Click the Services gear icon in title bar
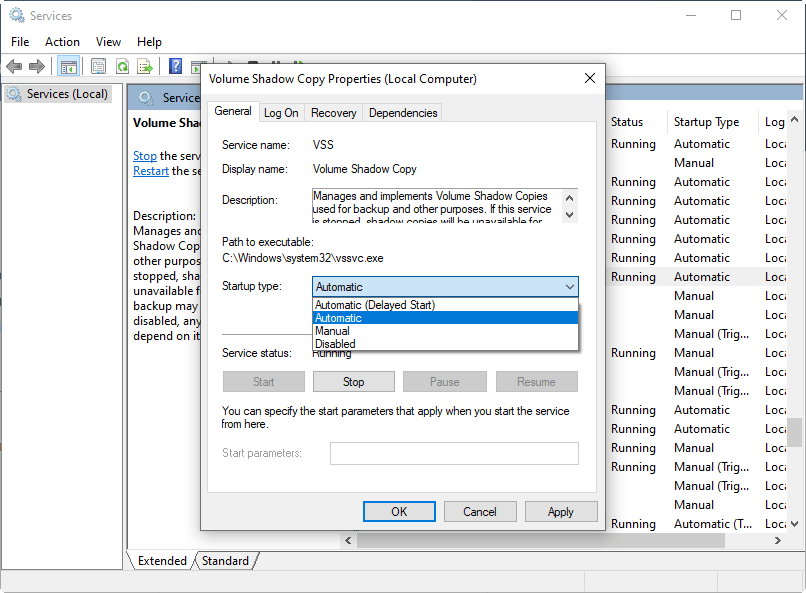Image resolution: width=806 pixels, height=593 pixels. (17, 15)
